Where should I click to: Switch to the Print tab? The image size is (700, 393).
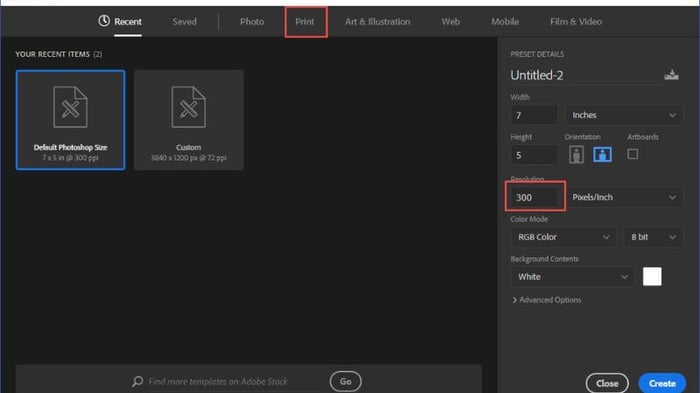pos(305,21)
